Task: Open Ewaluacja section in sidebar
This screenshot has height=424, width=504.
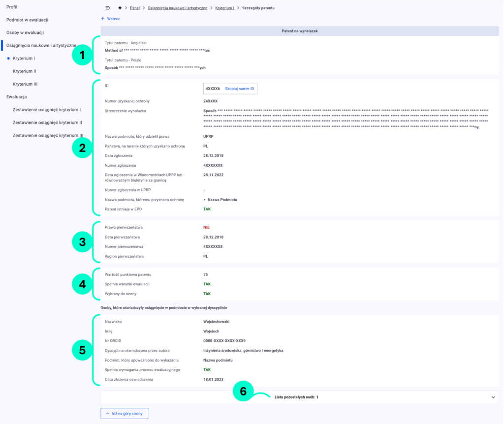Action: pos(17,97)
